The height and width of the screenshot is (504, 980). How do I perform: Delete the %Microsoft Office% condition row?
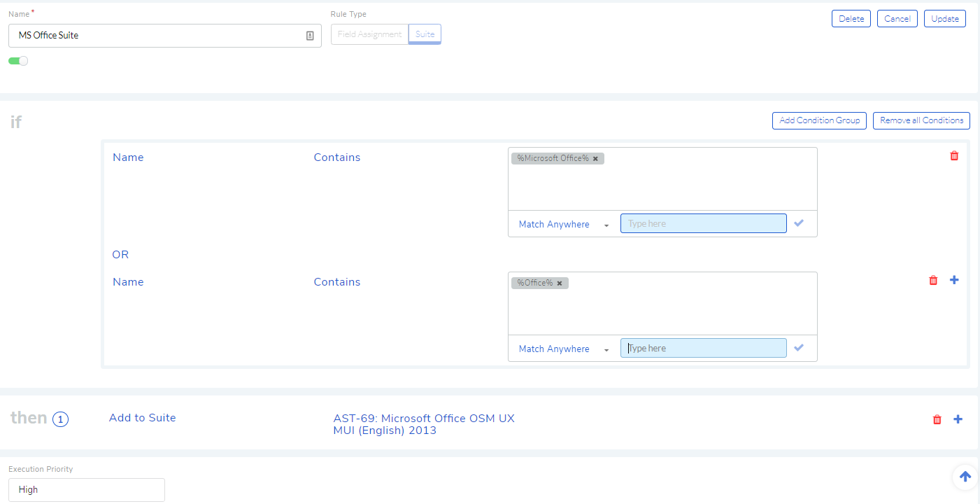pyautogui.click(x=954, y=156)
